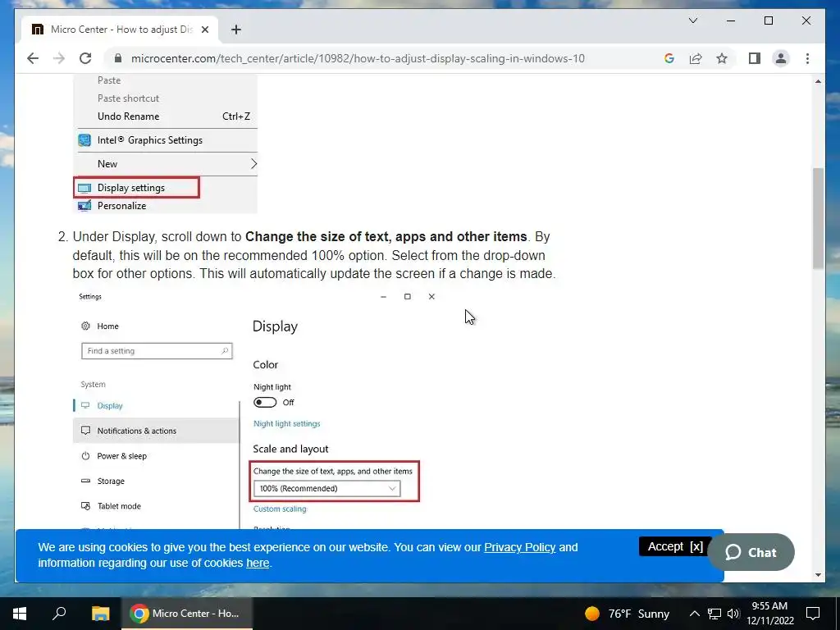
Task: Click the scrollbar up arrow
Action: (818, 81)
